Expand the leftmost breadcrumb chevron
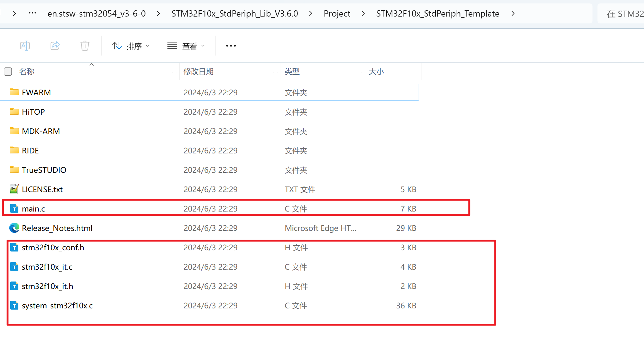644x349 pixels. pos(14,13)
